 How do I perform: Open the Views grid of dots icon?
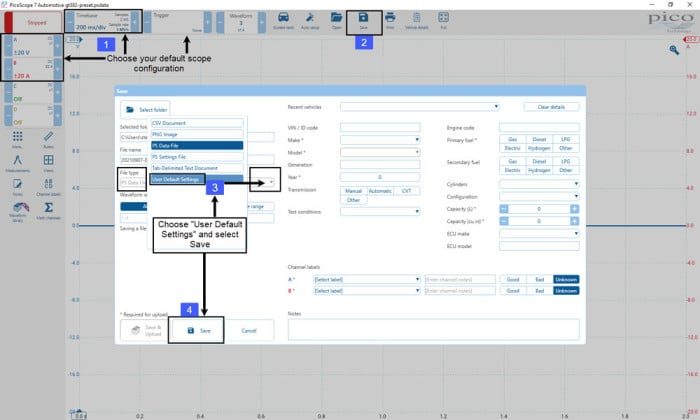pos(17,140)
